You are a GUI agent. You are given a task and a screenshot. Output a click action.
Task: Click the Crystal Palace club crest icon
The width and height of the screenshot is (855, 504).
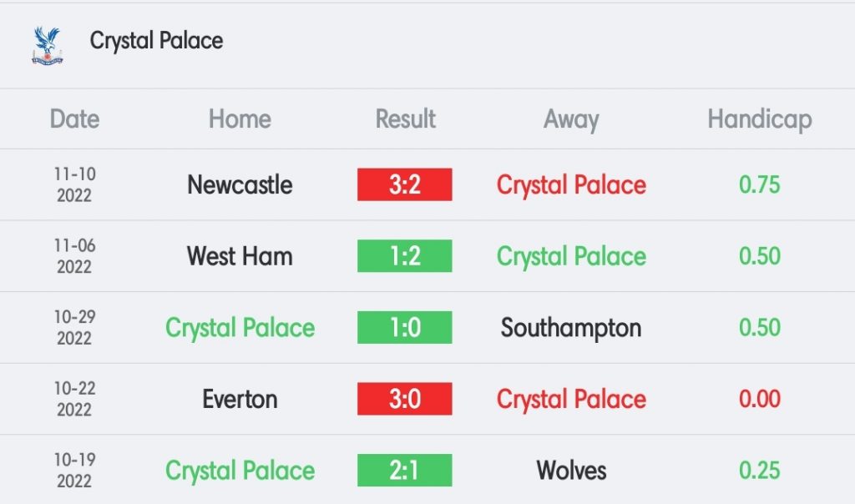pyautogui.click(x=48, y=46)
